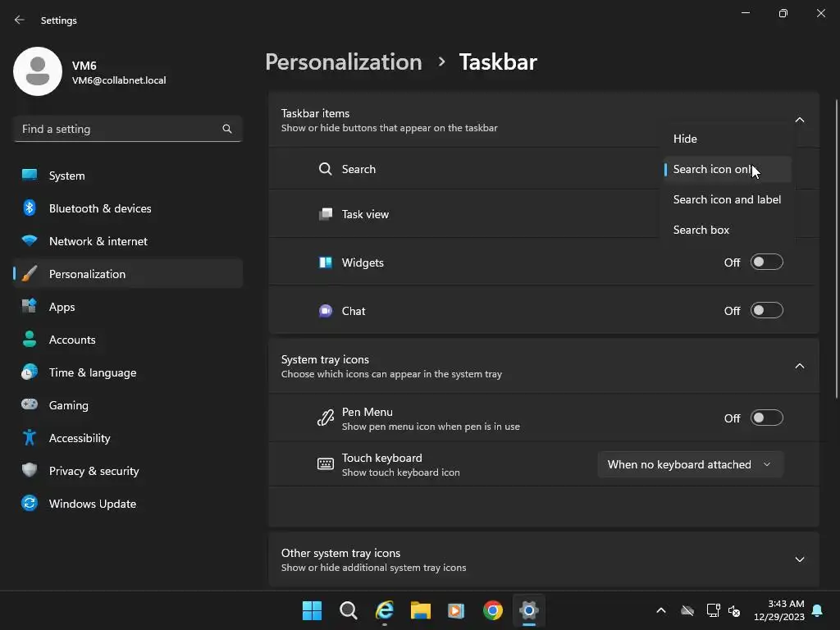Click the magnifier icon in Find a setting
This screenshot has width=840, height=630.
(227, 129)
